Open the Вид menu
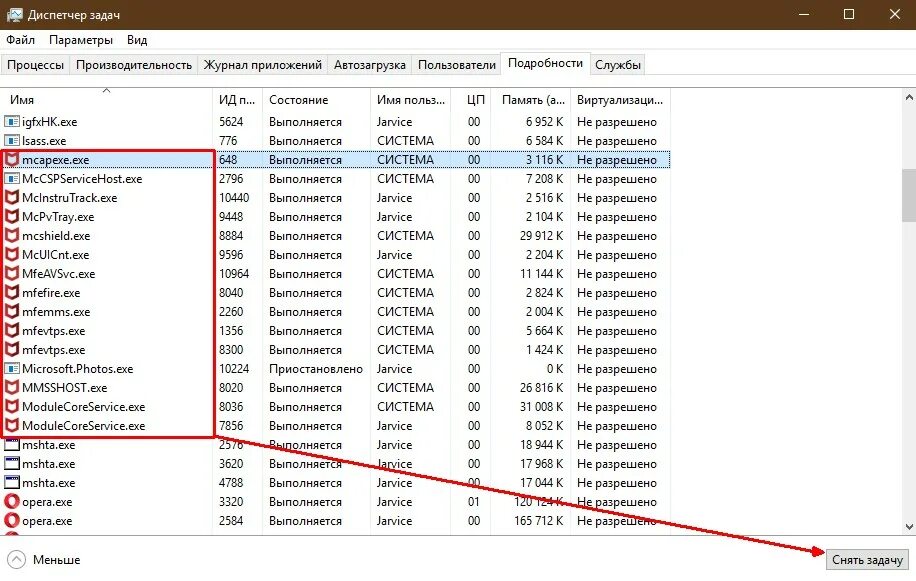916x581 pixels. 137,40
